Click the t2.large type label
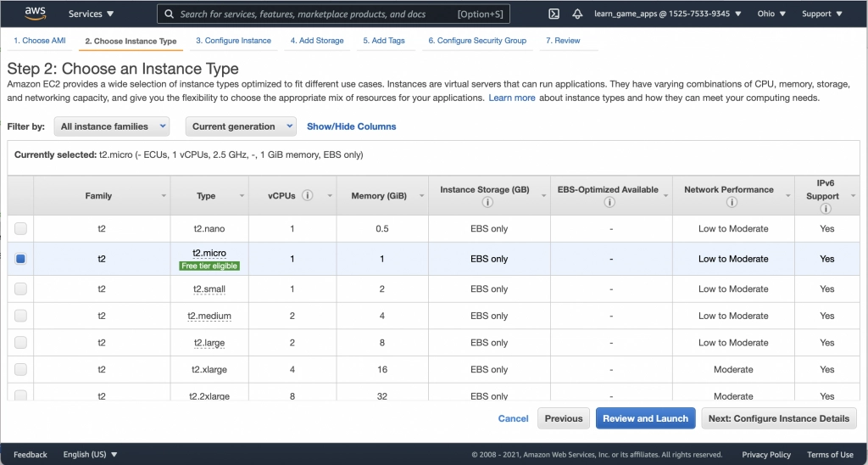This screenshot has width=868, height=465. 209,343
